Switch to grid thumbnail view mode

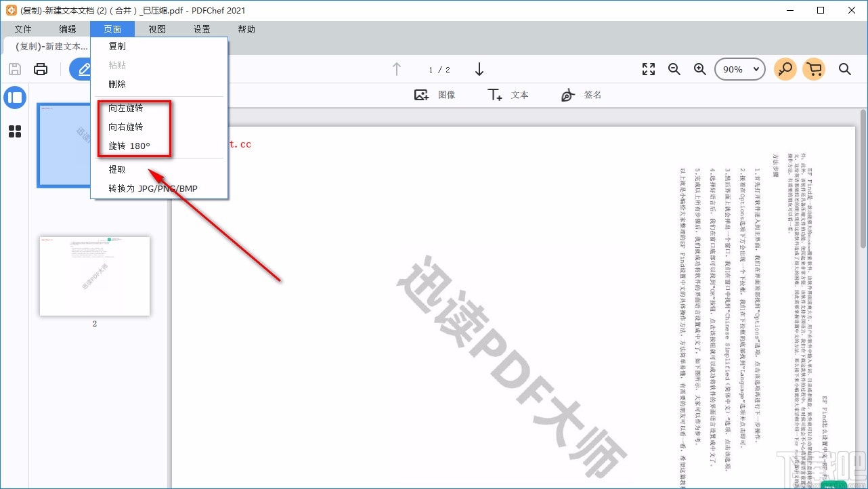[15, 131]
